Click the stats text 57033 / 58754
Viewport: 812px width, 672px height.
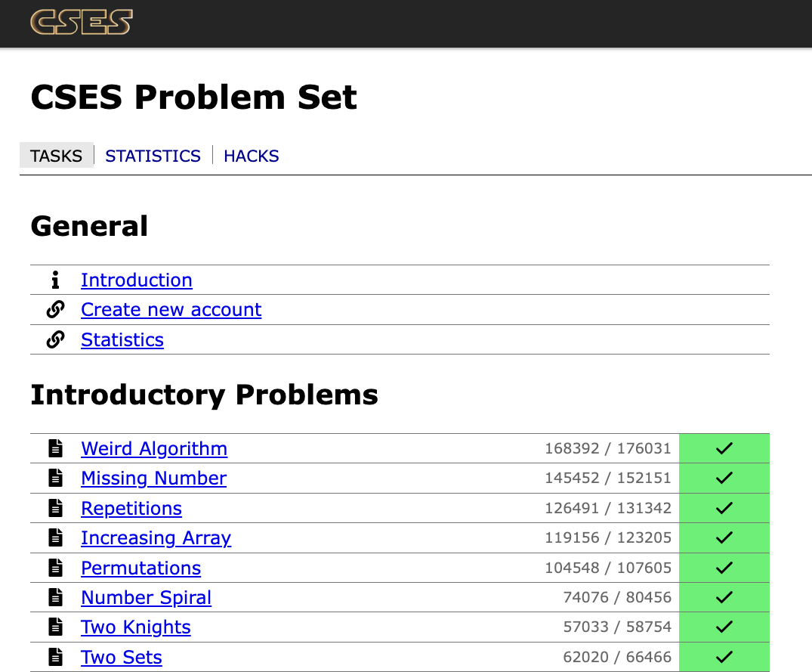point(617,627)
